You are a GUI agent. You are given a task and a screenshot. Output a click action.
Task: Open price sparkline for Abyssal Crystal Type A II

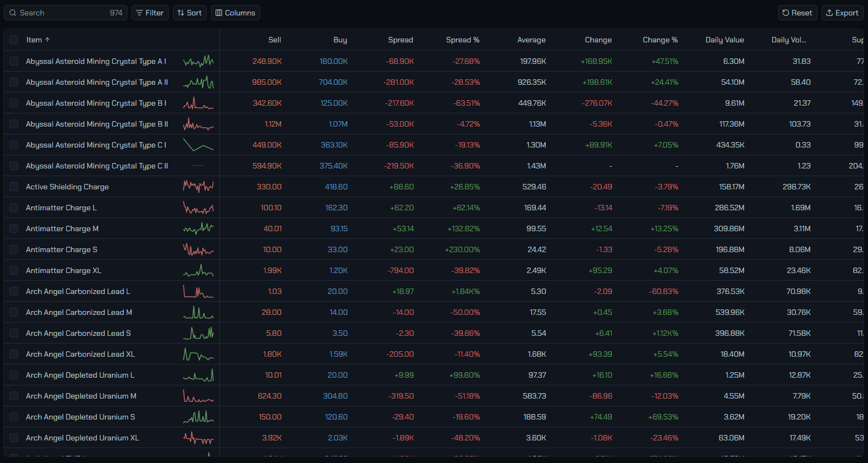click(198, 82)
